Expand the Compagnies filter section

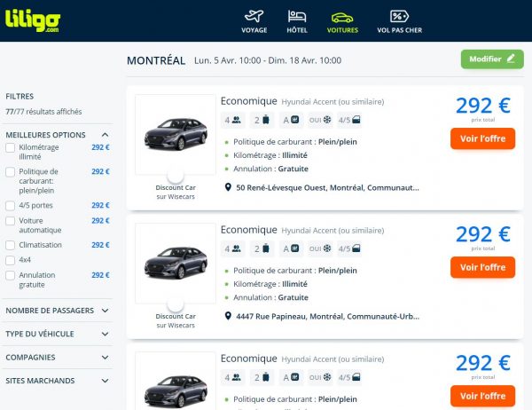[57, 358]
